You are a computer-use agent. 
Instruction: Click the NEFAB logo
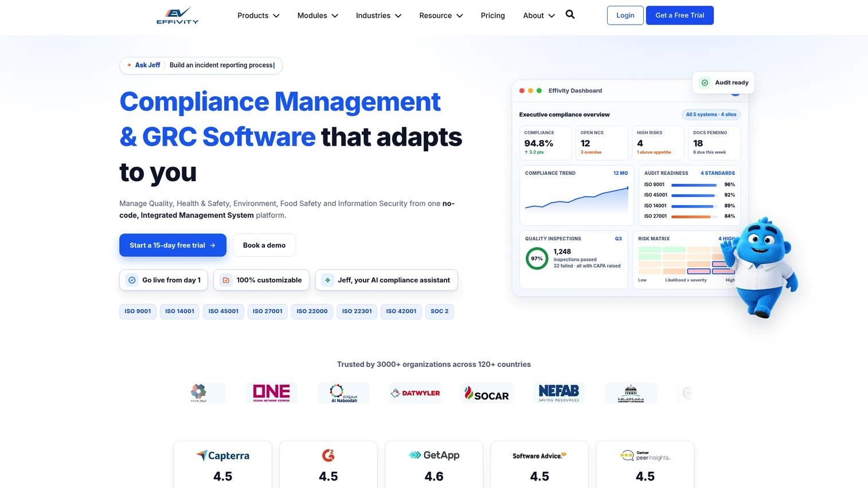point(559,393)
